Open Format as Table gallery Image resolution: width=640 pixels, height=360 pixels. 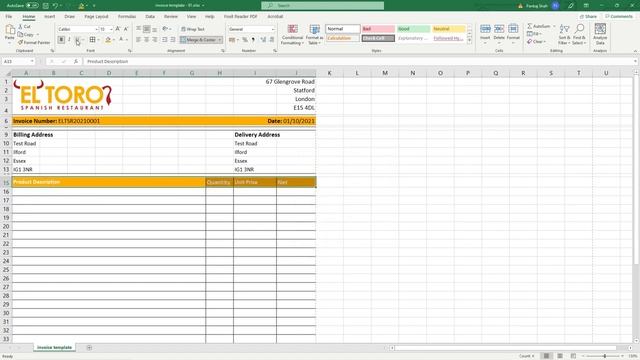pyautogui.click(x=315, y=34)
